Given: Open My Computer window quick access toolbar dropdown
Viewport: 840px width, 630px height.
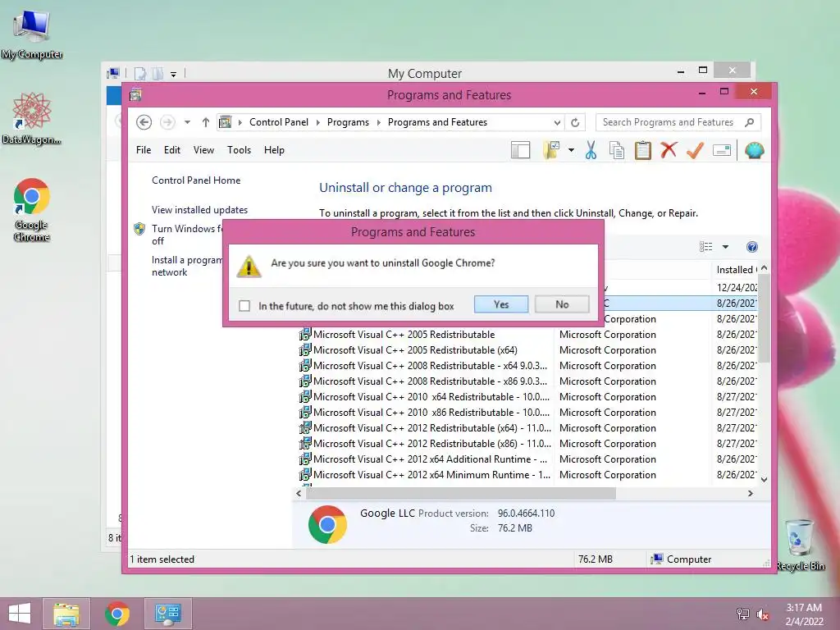Looking at the screenshot, I should 174,74.
